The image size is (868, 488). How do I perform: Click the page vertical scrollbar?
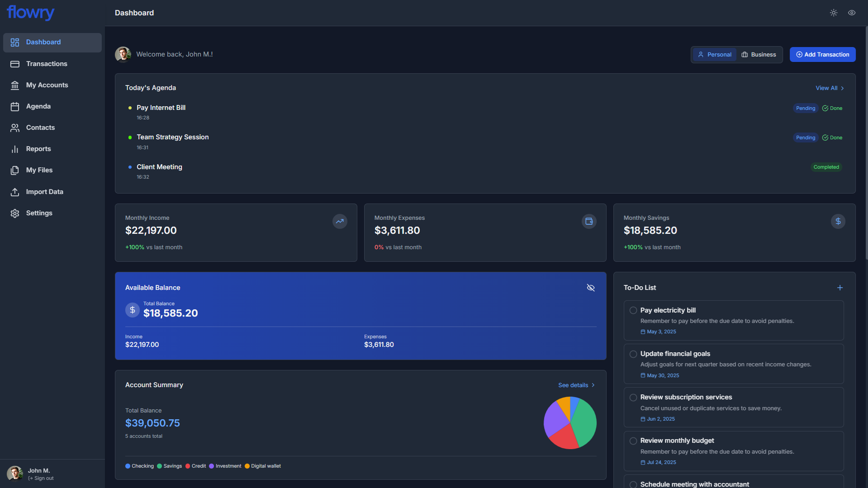866,143
